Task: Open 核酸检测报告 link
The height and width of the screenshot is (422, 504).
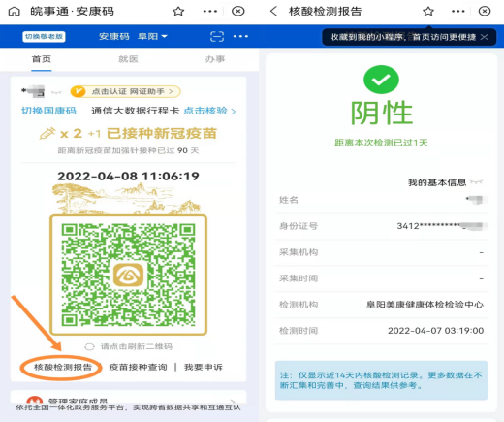Action: 63,367
